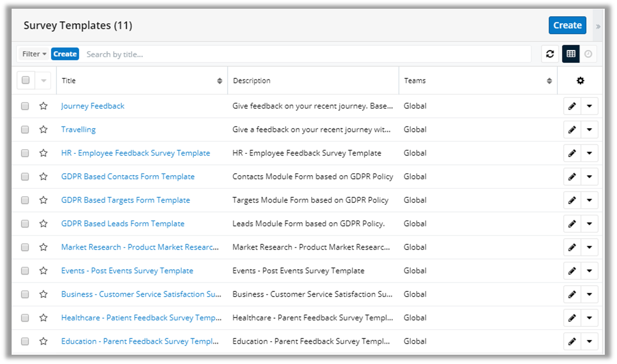Sort by Teams column header

point(477,81)
